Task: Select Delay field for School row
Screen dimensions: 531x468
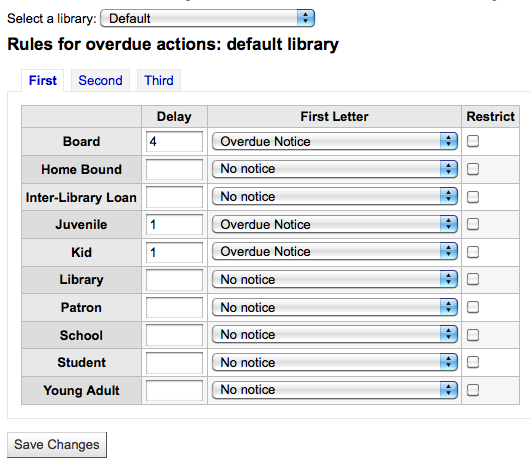Action: click(174, 335)
